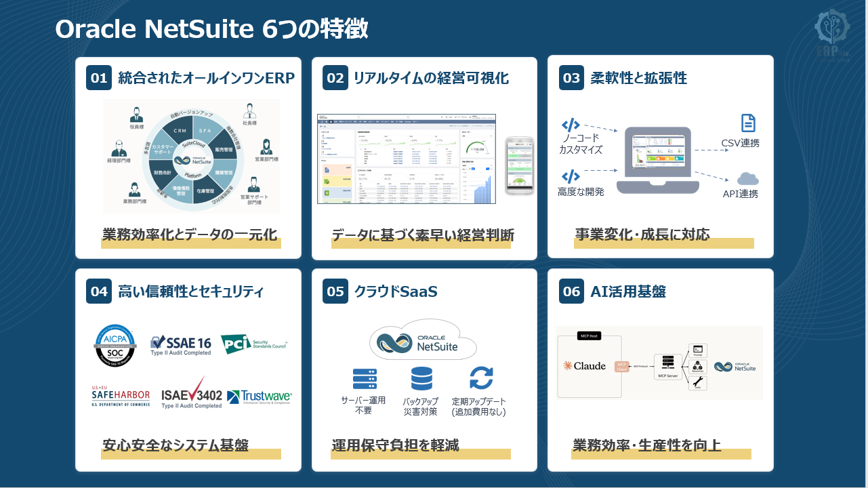Image resolution: width=868 pixels, height=488 pixels.
Task: Click the caption 運用保守負担を軽減
Action: tap(395, 445)
